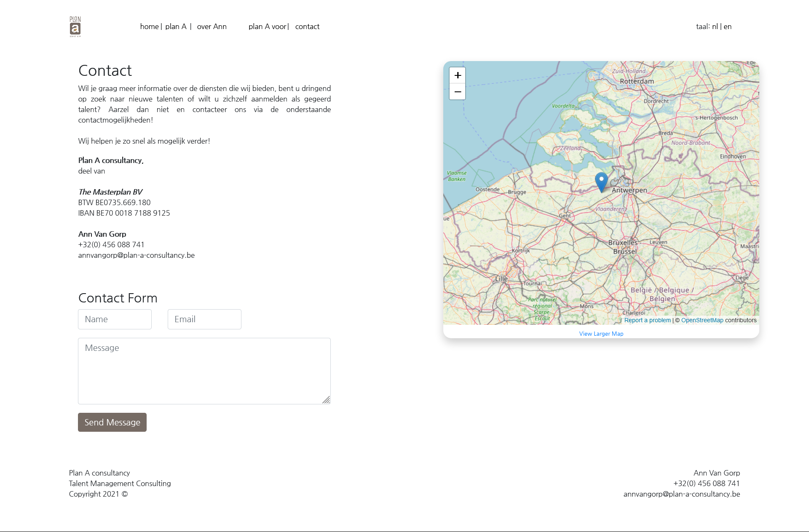Open the OpenStreetMap attribution link
809x532 pixels.
point(702,320)
